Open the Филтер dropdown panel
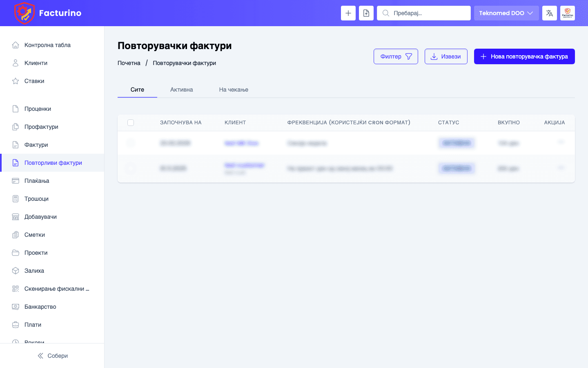588x368 pixels. [x=396, y=56]
